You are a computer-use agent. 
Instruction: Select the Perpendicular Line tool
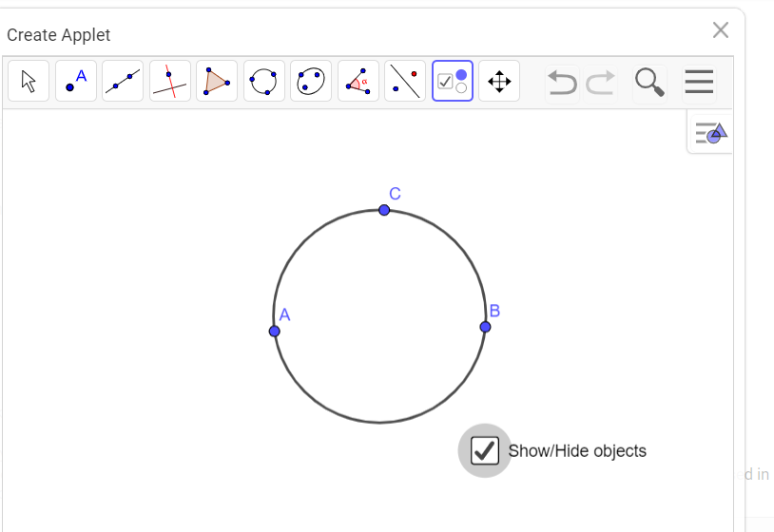(x=170, y=81)
